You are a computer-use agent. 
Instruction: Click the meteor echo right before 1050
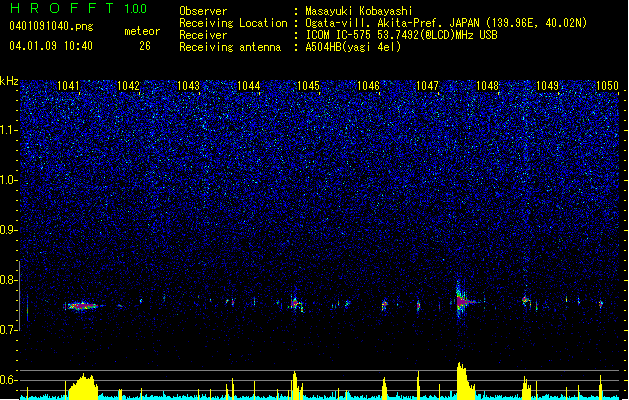601,304
